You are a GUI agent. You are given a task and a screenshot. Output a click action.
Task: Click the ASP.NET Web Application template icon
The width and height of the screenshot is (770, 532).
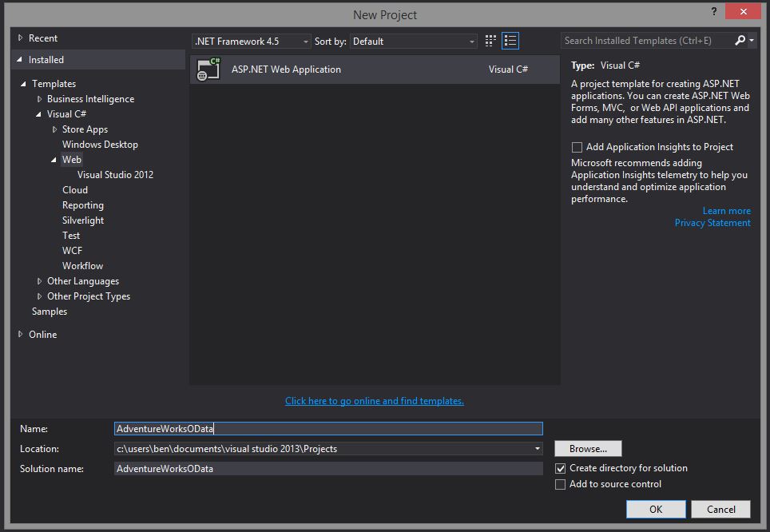[208, 69]
